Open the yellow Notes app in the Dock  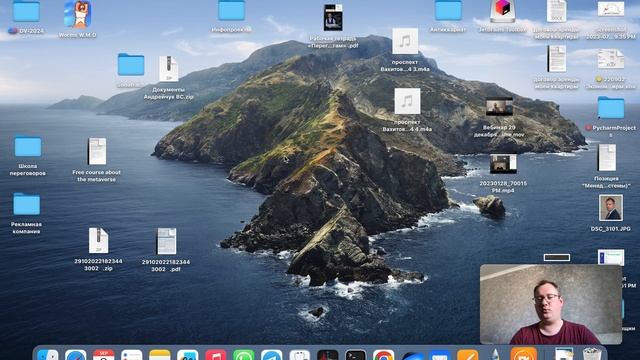pos(160,355)
